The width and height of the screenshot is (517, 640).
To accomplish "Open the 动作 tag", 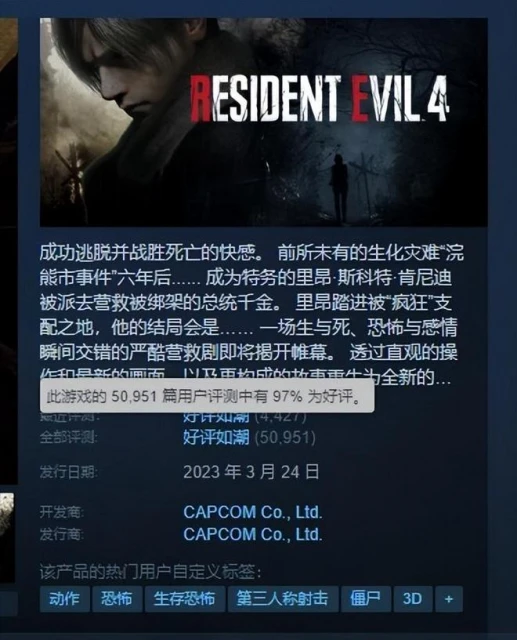I will point(64,599).
